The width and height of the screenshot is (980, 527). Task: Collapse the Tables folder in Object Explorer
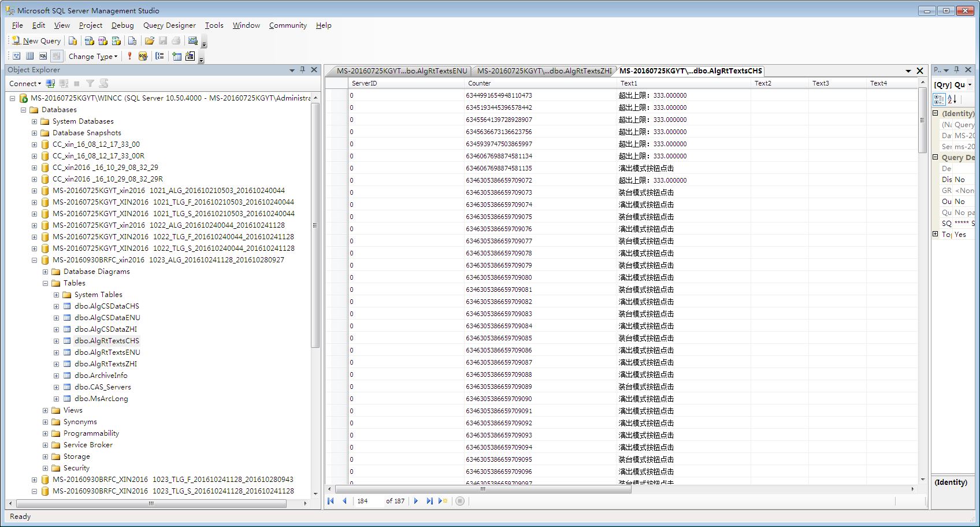pos(45,283)
